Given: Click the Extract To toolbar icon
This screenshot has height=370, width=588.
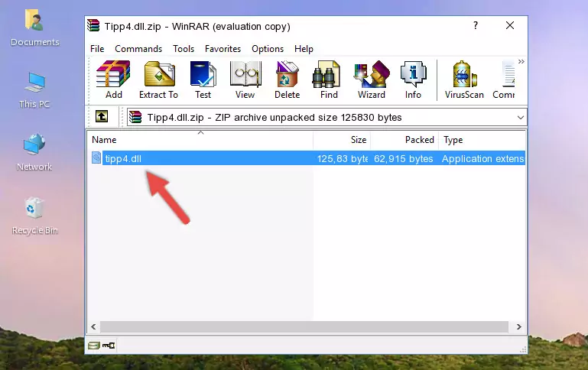Looking at the screenshot, I should pyautogui.click(x=158, y=80).
